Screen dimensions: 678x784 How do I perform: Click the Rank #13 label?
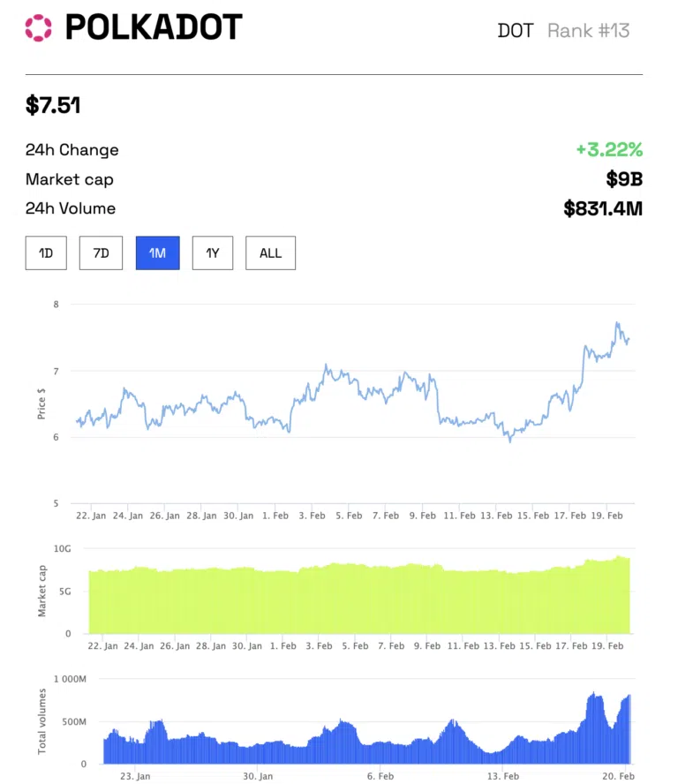point(589,31)
